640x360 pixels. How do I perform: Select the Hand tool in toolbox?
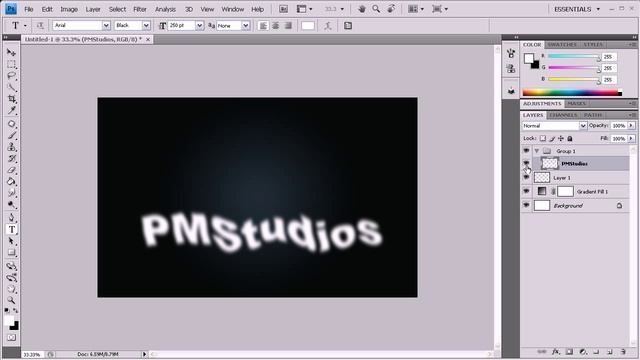click(11, 289)
